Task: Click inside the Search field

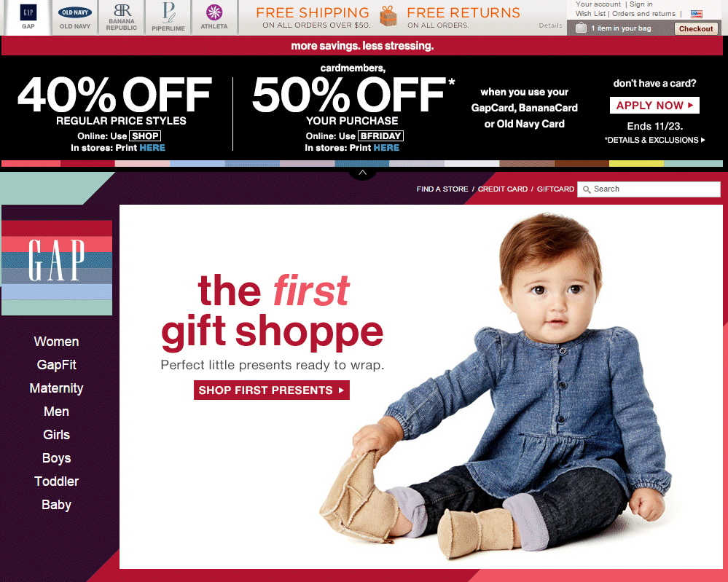Action: point(649,189)
